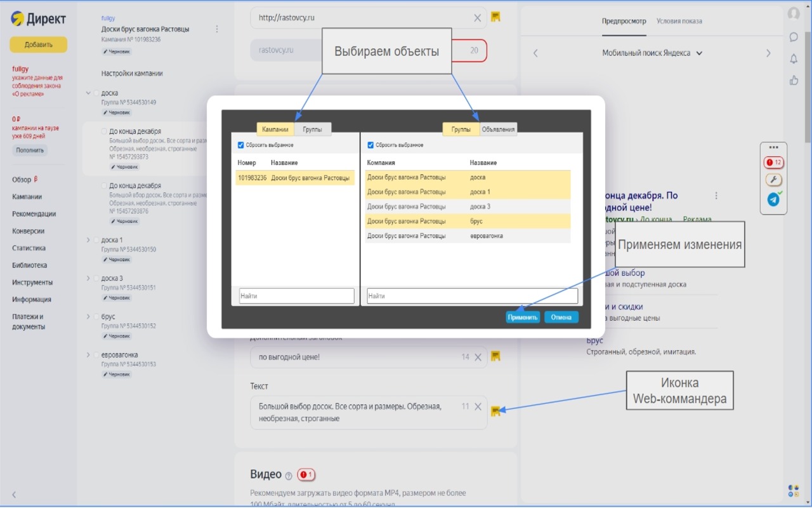Open the notifications bell

coord(794,59)
